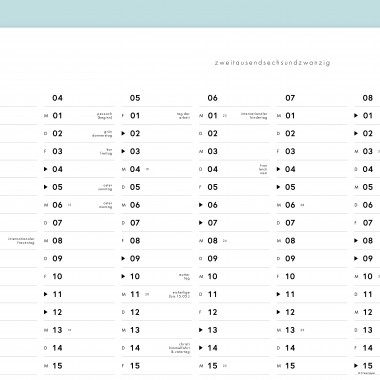
Task: Click the 'internationaler kindertag' label on June 01
Action: tap(254, 116)
